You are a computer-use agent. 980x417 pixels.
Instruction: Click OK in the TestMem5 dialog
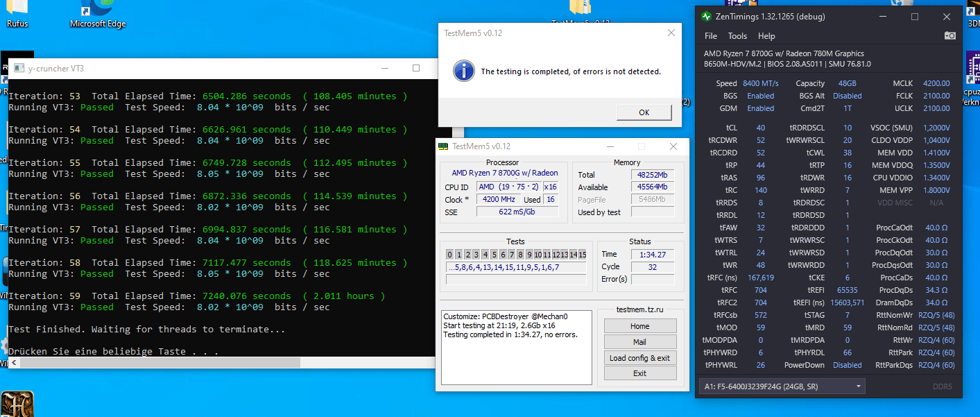[644, 112]
